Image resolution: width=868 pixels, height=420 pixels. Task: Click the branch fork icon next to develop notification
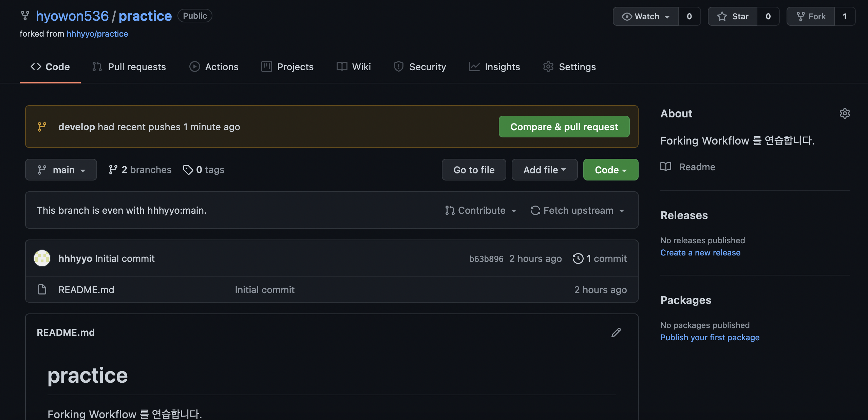point(42,127)
